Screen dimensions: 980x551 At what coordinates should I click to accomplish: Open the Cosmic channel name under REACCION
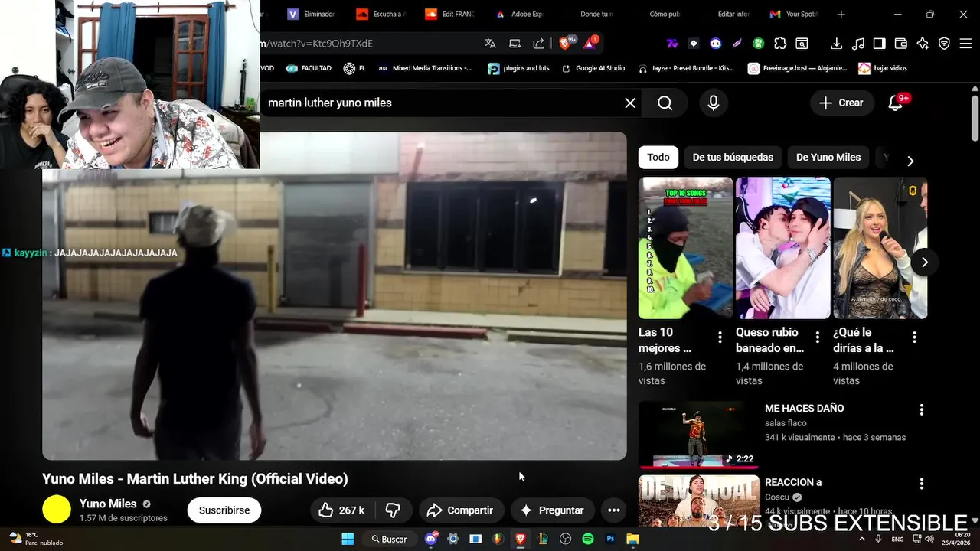(x=778, y=497)
